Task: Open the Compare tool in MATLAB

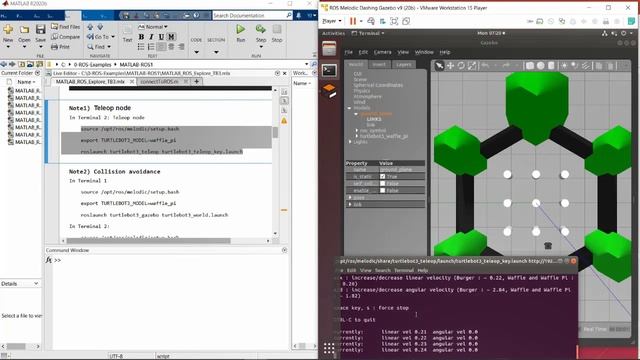Action: tap(65, 37)
